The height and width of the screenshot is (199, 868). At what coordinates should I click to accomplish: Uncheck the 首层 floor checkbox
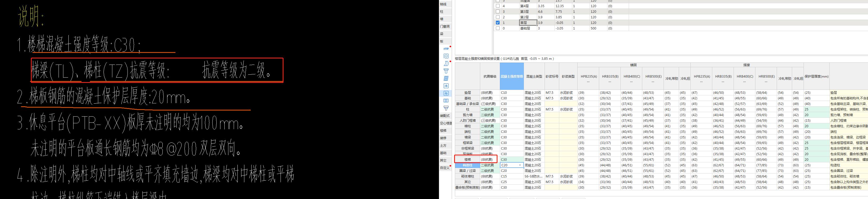click(498, 23)
